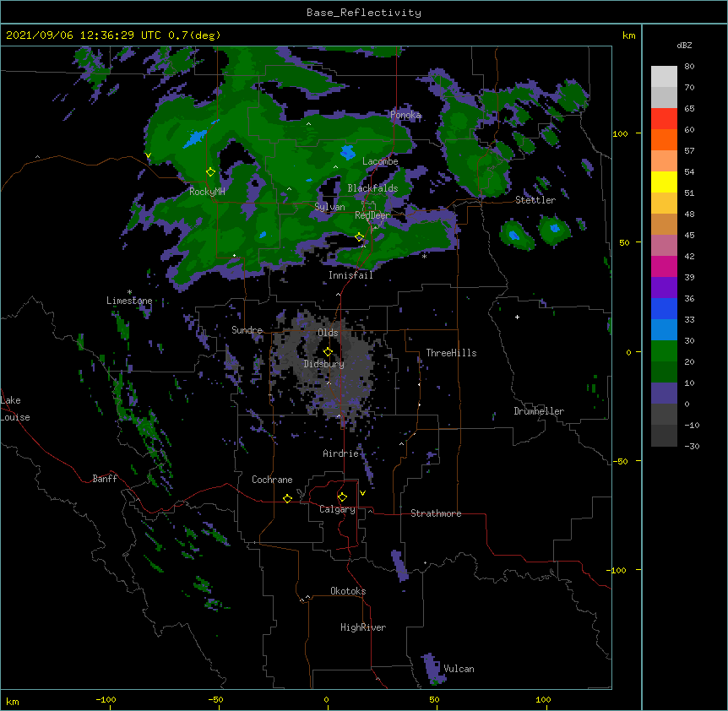
Task: Click the Stettler city label
Action: click(x=535, y=200)
